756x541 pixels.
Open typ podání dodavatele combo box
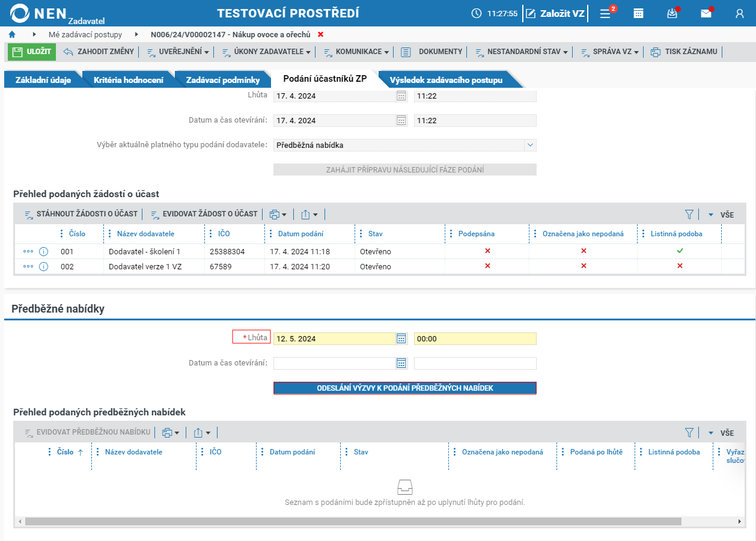pyautogui.click(x=405, y=145)
